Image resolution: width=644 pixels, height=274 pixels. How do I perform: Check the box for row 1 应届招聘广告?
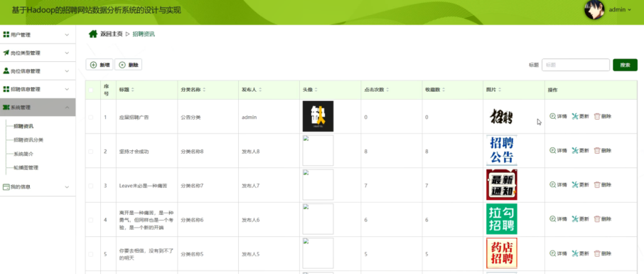click(91, 117)
